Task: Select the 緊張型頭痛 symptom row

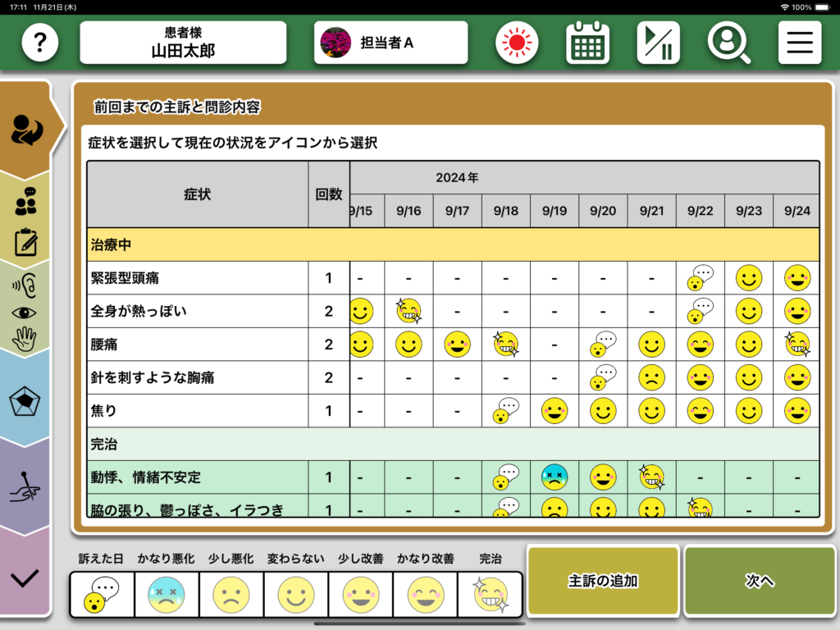Action: tap(197, 278)
